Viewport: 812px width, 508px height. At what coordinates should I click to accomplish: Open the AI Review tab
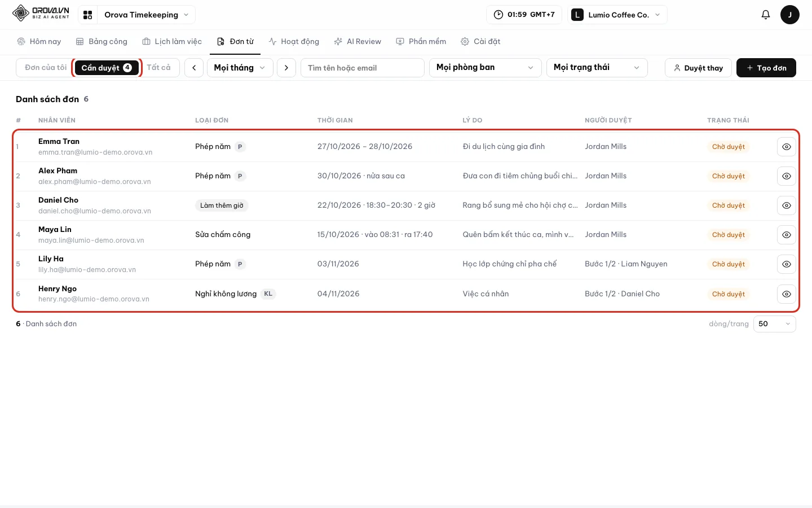358,42
